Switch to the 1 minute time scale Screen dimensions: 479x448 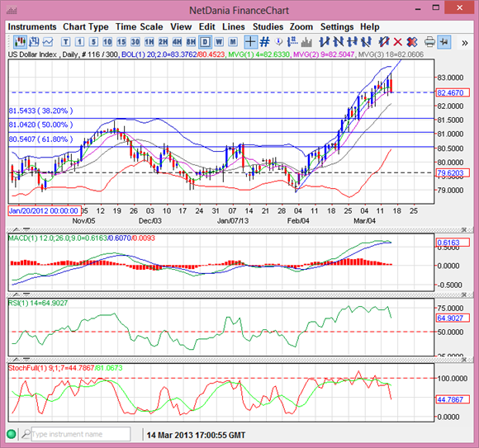[x=79, y=42]
